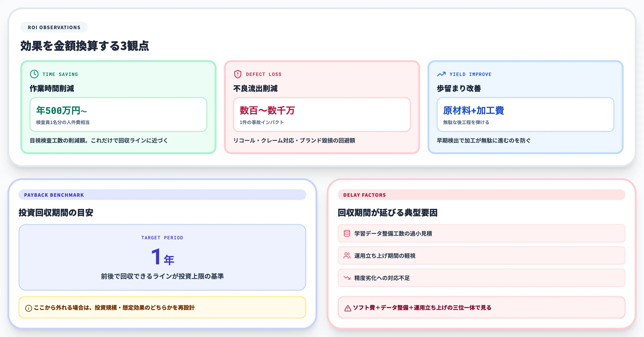
Task: Select the 1年 TARGET PERIOD panel
Action: pos(162,258)
